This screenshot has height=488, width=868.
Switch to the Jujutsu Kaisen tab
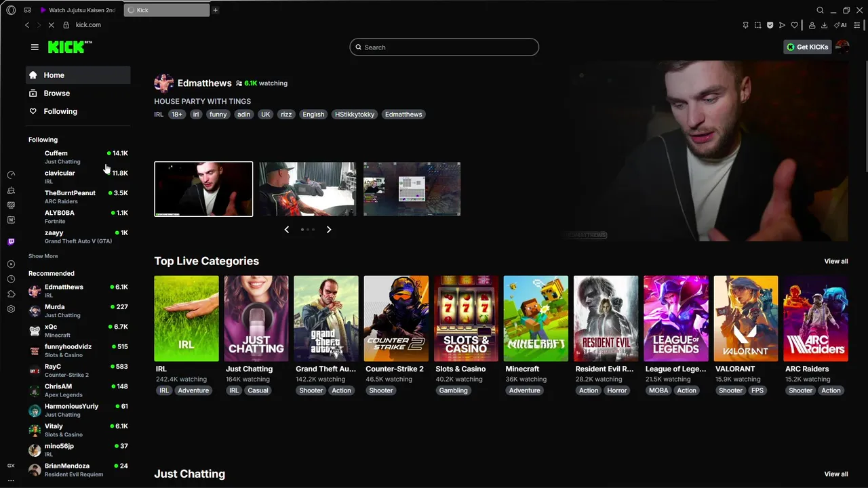pyautogui.click(x=78, y=10)
